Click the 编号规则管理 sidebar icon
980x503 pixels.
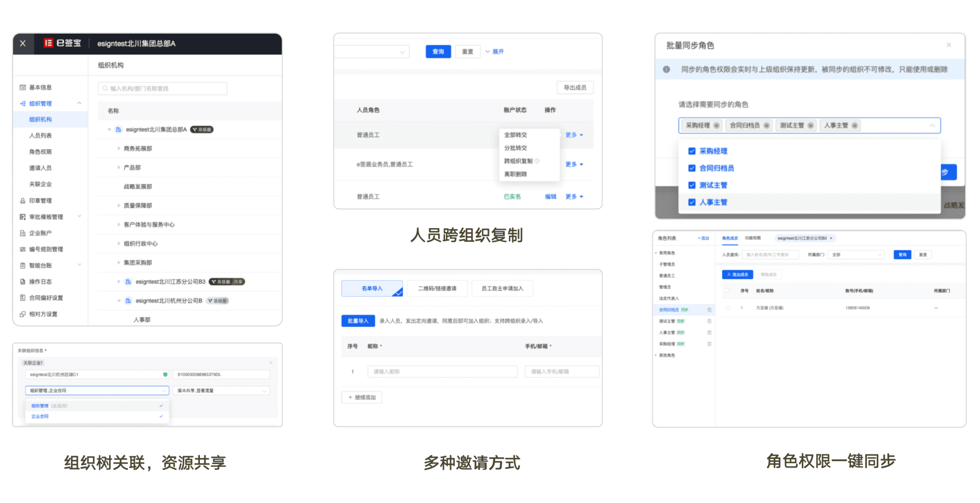[23, 249]
